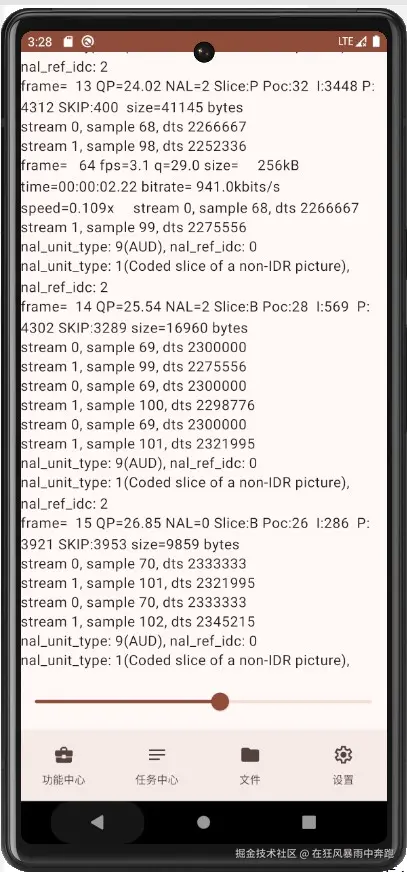Select the 文件 tab label

pos(250,780)
